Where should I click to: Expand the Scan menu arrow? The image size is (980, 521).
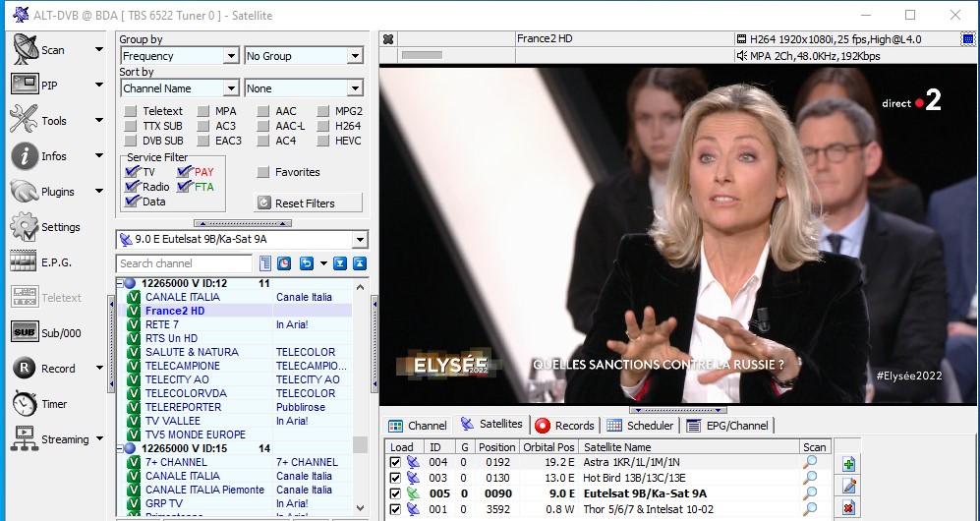pos(98,49)
